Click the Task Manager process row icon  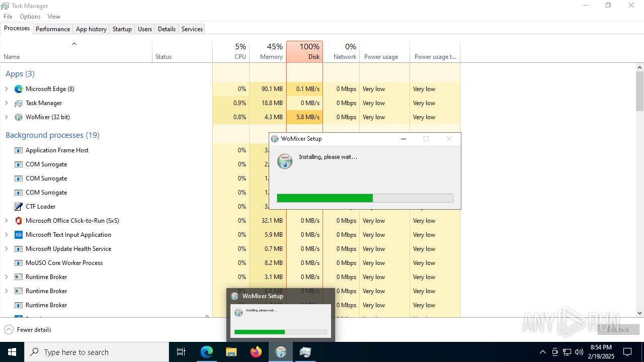[x=19, y=103]
